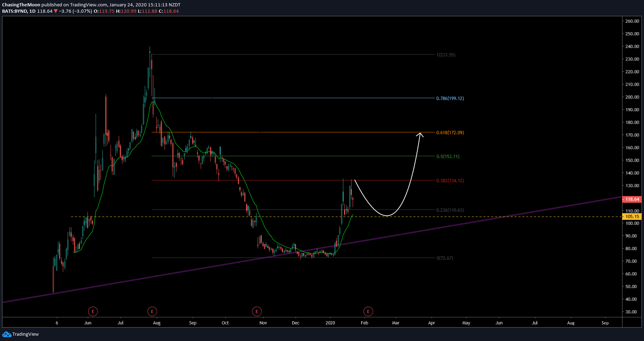The height and width of the screenshot is (341, 644).
Task: Select the 0.5(153.11) Fibonacci label
Action: (448, 156)
